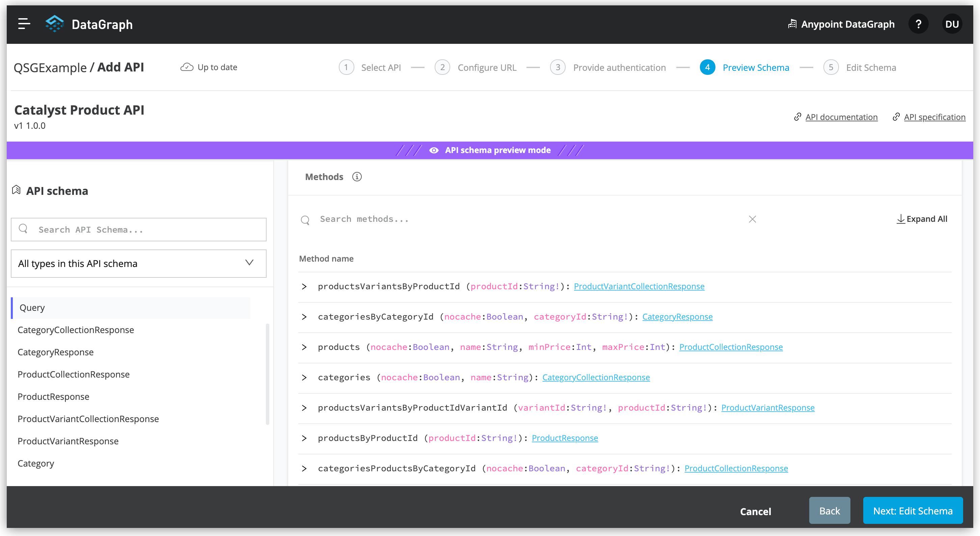The image size is (980, 536).
Task: Expand the categoriesByCategoryId method row
Action: [305, 317]
